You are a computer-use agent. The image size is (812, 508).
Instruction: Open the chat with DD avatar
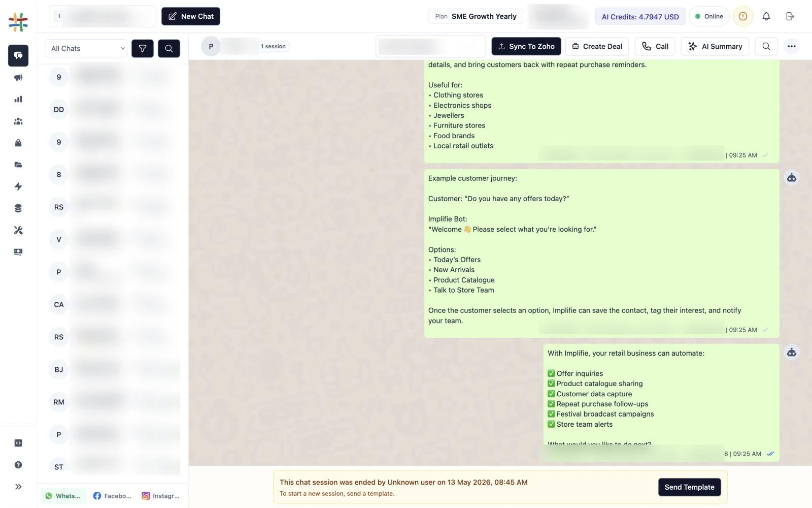coord(113,109)
